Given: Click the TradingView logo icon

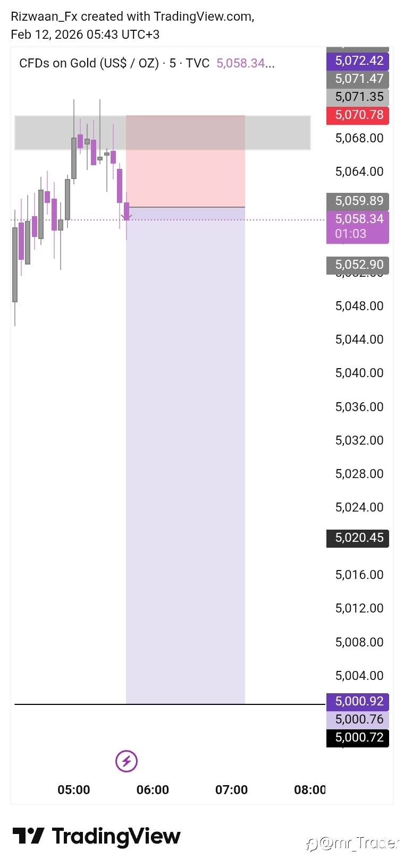Looking at the screenshot, I should 28,836.
